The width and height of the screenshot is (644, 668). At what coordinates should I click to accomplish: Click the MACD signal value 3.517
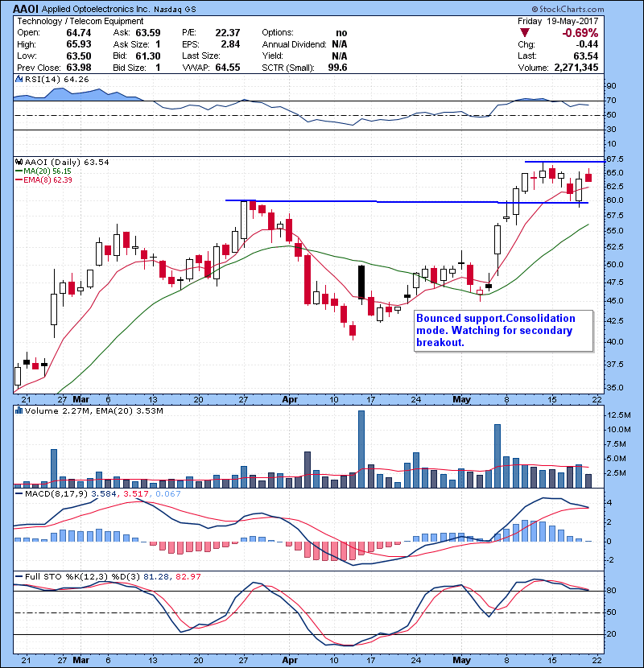click(136, 494)
